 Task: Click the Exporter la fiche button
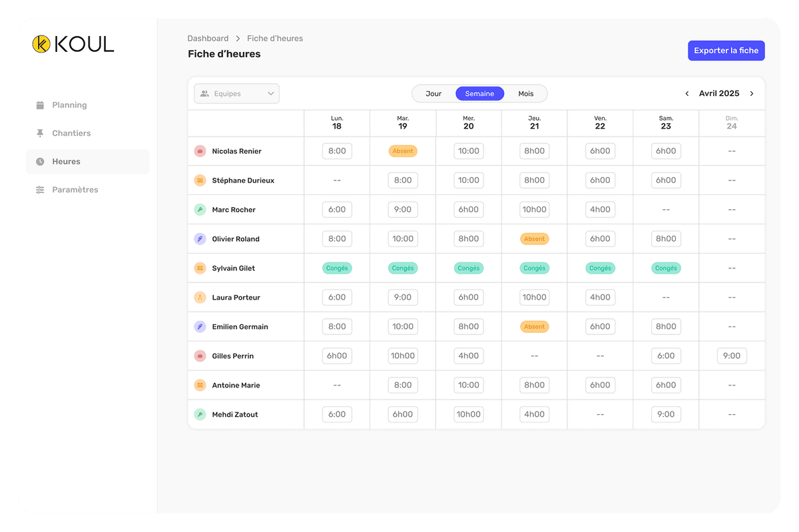[x=726, y=51]
